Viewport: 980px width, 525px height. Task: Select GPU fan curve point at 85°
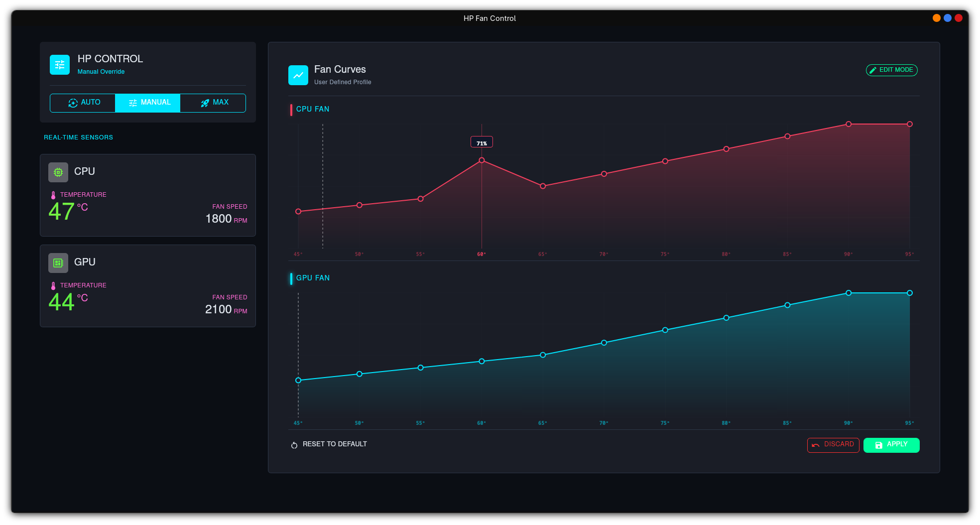click(x=787, y=305)
